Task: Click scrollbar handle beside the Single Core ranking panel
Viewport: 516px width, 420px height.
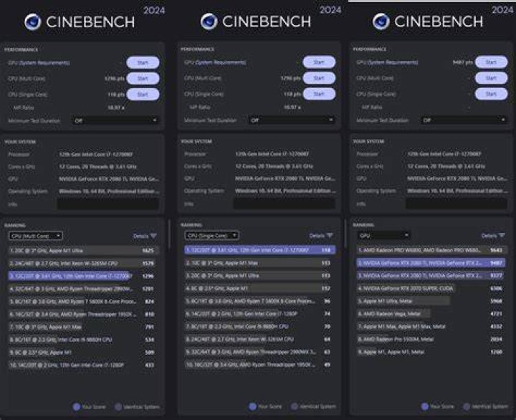Action: pyautogui.click(x=345, y=234)
